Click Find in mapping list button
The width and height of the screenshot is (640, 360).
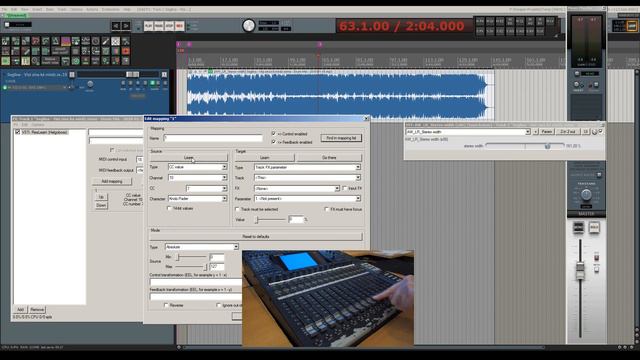point(341,138)
